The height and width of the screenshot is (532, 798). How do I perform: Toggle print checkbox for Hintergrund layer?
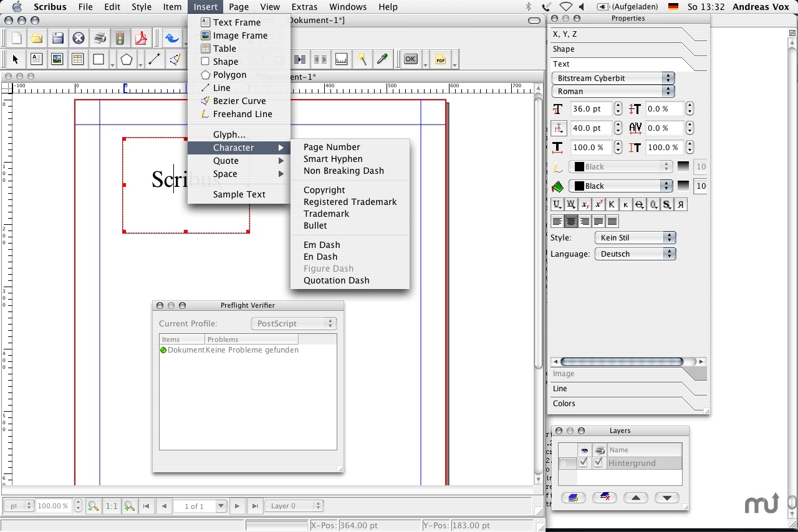point(598,463)
